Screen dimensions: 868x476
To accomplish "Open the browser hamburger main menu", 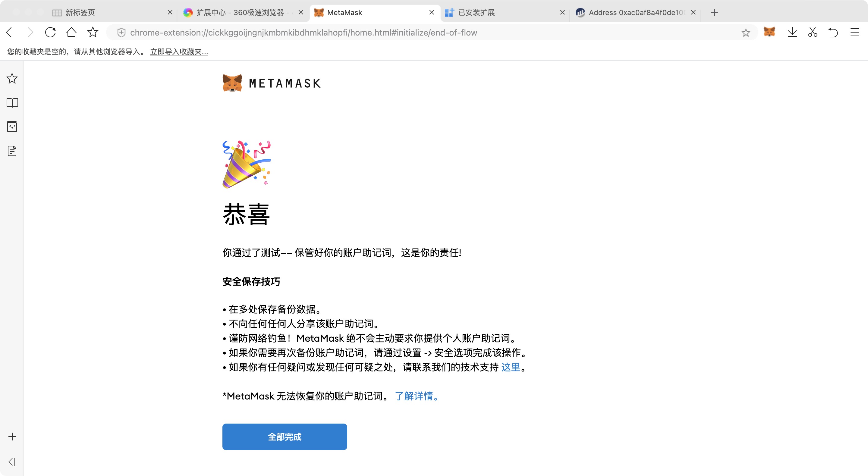I will pyautogui.click(x=854, y=32).
